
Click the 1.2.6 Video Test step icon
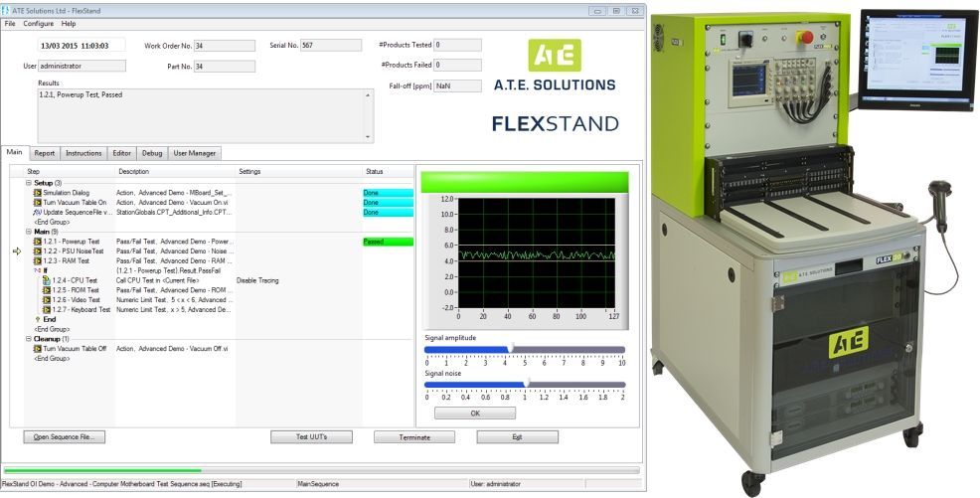pyautogui.click(x=47, y=300)
